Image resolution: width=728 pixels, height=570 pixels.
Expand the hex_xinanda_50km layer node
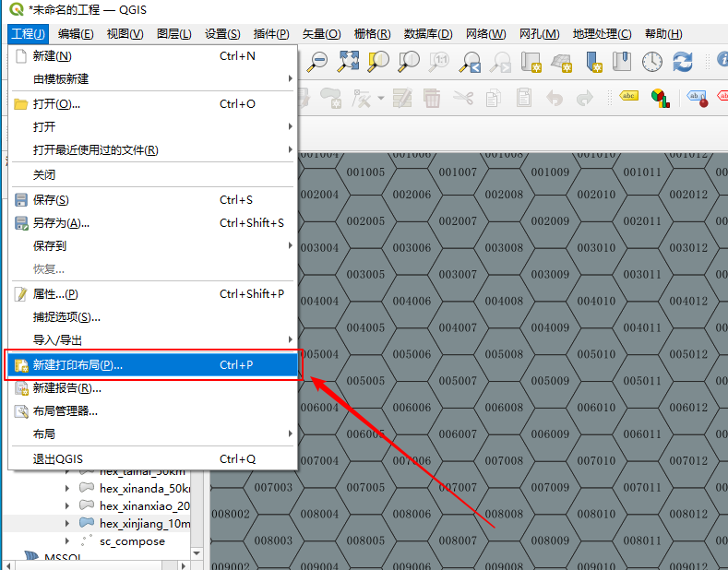coord(66,488)
